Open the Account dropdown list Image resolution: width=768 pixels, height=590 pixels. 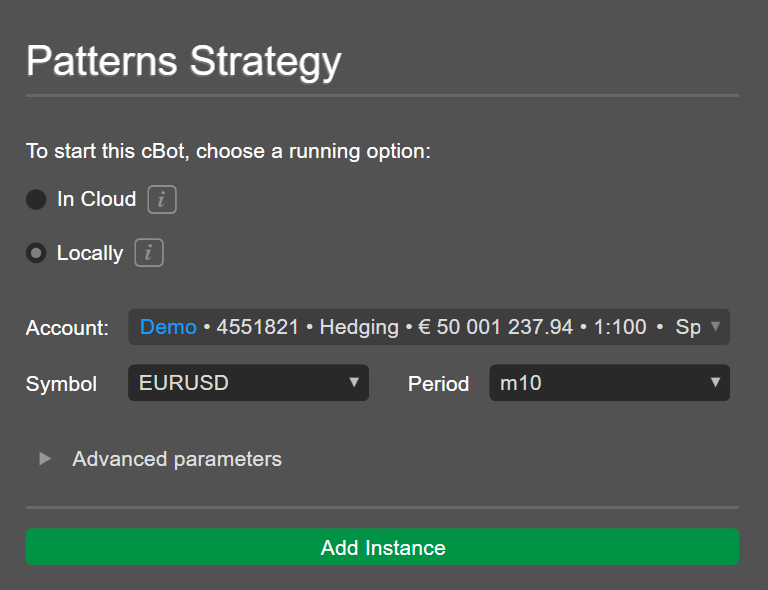click(429, 327)
